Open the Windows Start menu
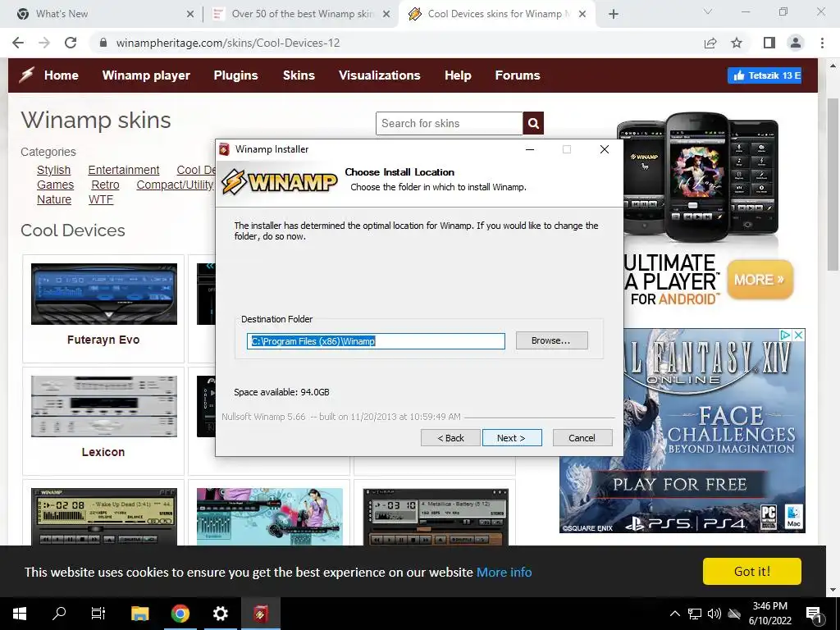Screen dimensions: 840x630 click(x=20, y=614)
